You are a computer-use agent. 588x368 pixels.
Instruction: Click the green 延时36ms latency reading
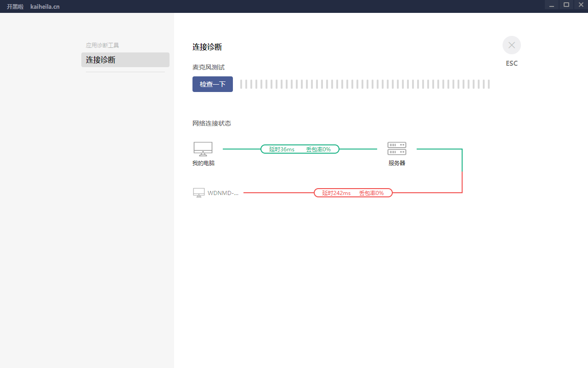click(282, 149)
